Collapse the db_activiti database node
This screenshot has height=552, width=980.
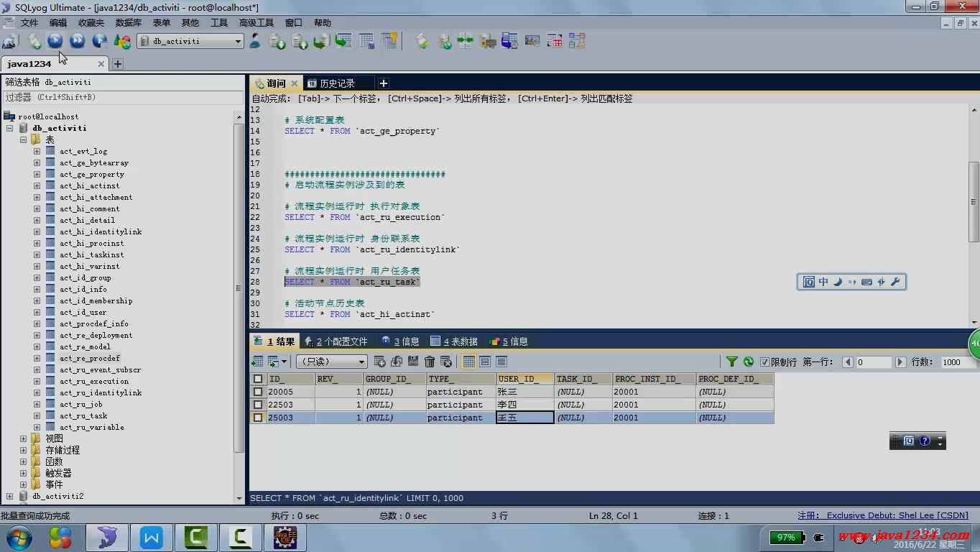(10, 128)
